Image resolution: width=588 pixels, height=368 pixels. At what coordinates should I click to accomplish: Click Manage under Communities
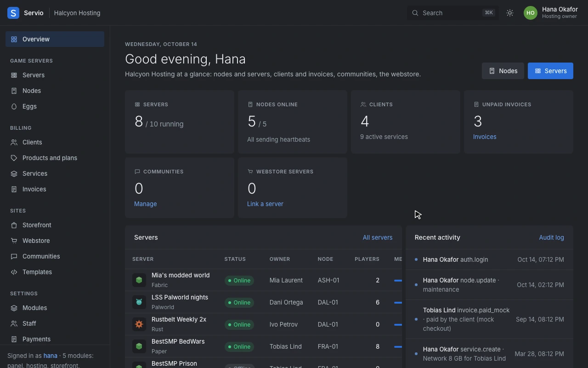pos(146,204)
